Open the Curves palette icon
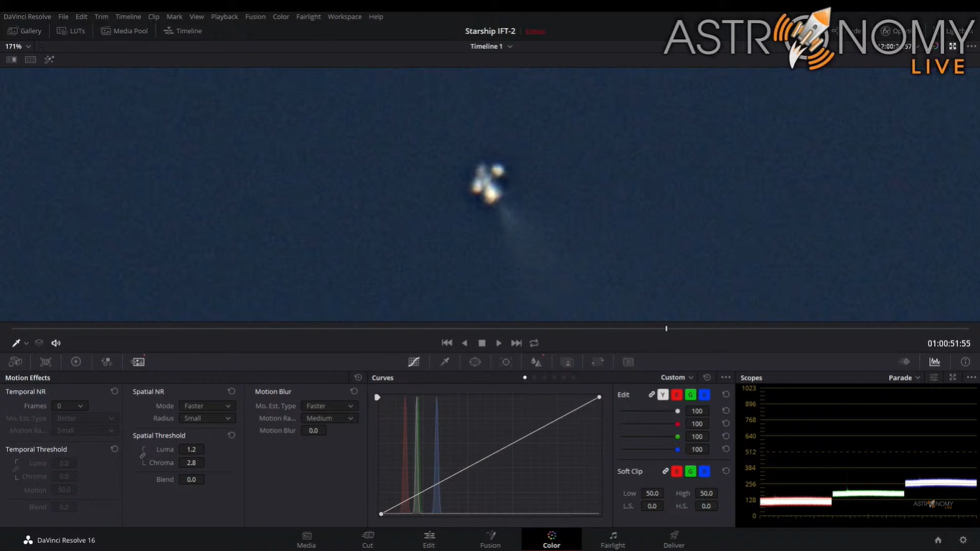Viewport: 980px width, 551px height. [x=414, y=362]
